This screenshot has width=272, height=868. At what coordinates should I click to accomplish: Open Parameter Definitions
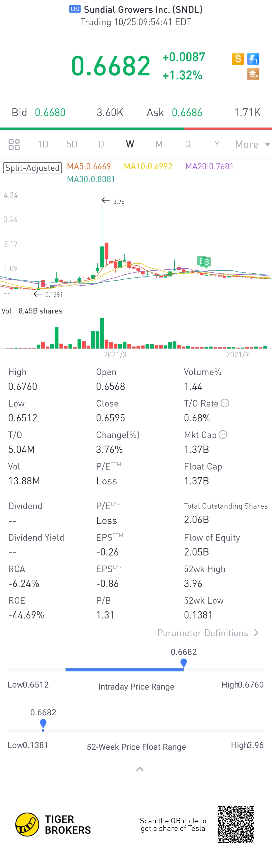(208, 633)
